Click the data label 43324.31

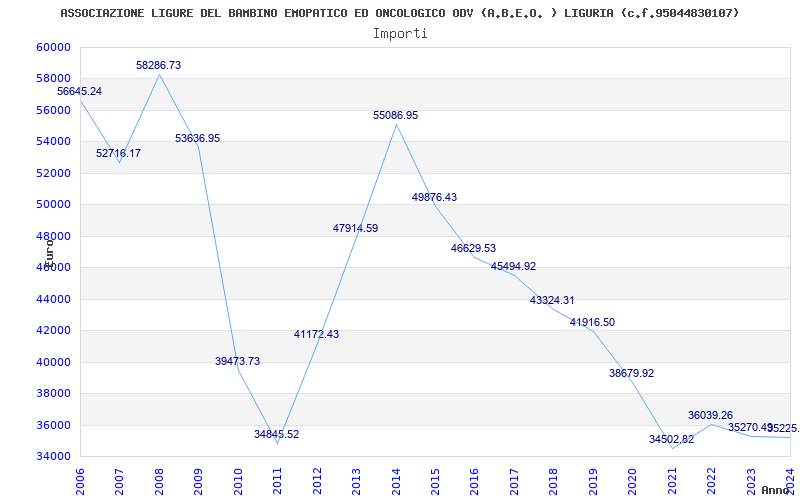coord(552,301)
